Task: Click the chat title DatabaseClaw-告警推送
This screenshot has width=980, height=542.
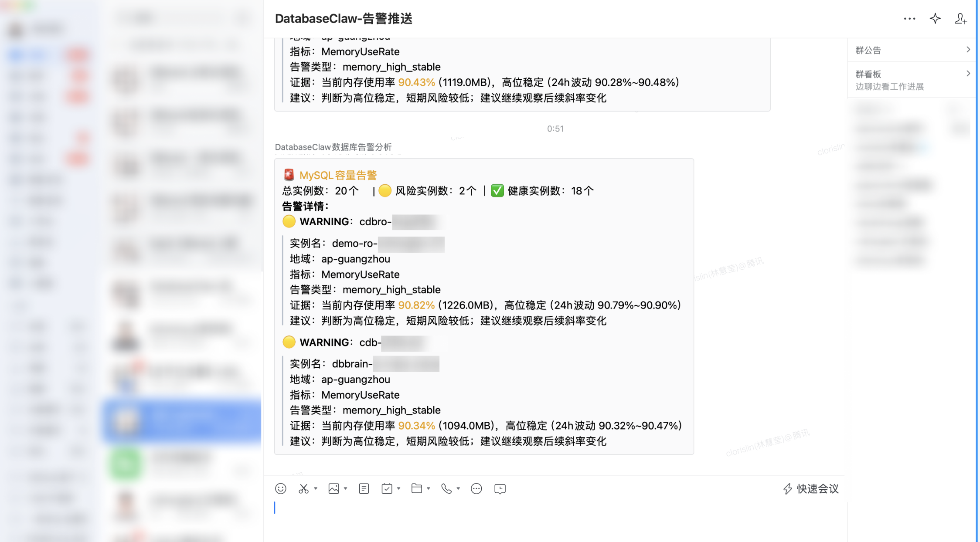Action: (x=344, y=19)
